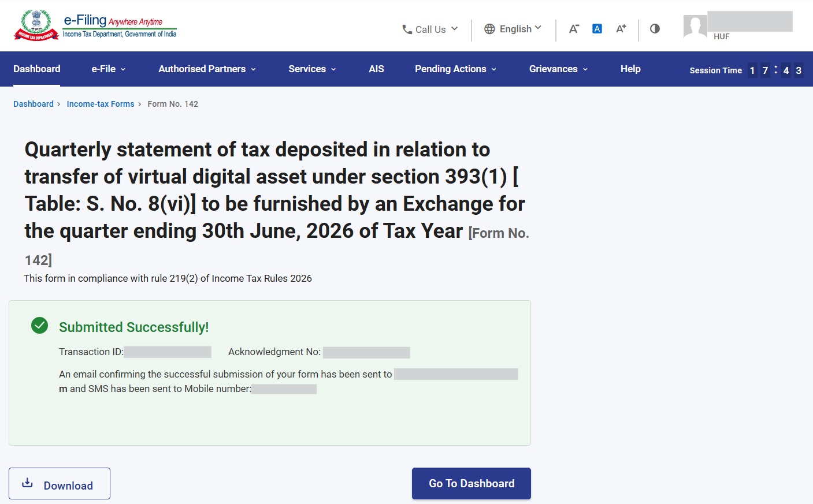Click the Download button
The height and width of the screenshot is (504, 813).
click(60, 484)
